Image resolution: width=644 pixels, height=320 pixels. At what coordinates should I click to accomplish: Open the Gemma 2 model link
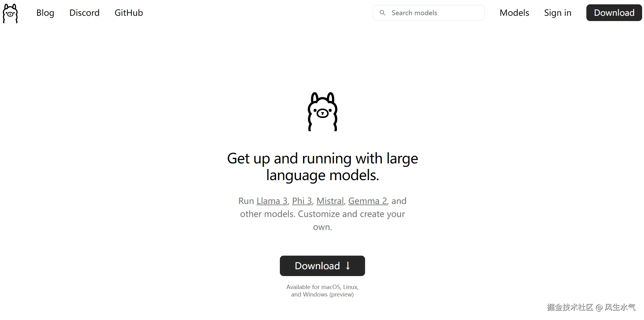point(368,201)
